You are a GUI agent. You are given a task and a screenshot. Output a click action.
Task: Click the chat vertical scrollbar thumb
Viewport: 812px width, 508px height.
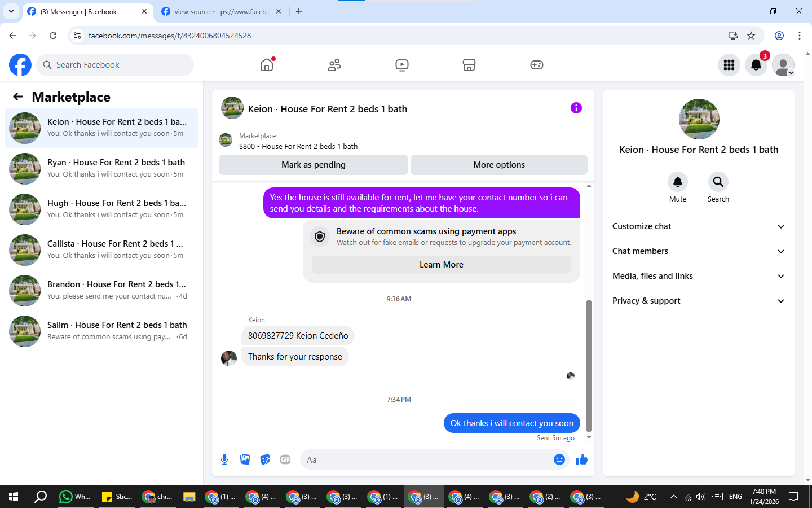pyautogui.click(x=589, y=366)
